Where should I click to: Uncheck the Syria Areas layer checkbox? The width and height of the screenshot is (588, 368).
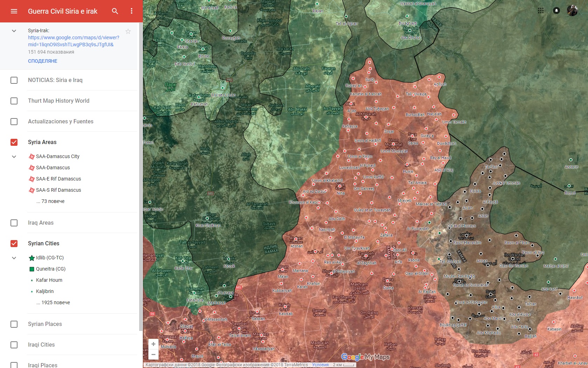click(x=14, y=142)
